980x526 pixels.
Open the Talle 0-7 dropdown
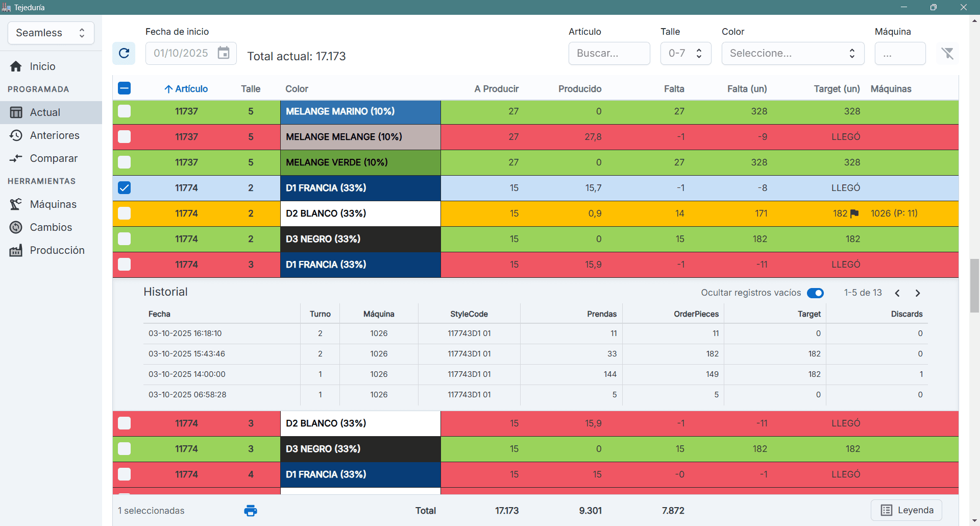(685, 53)
